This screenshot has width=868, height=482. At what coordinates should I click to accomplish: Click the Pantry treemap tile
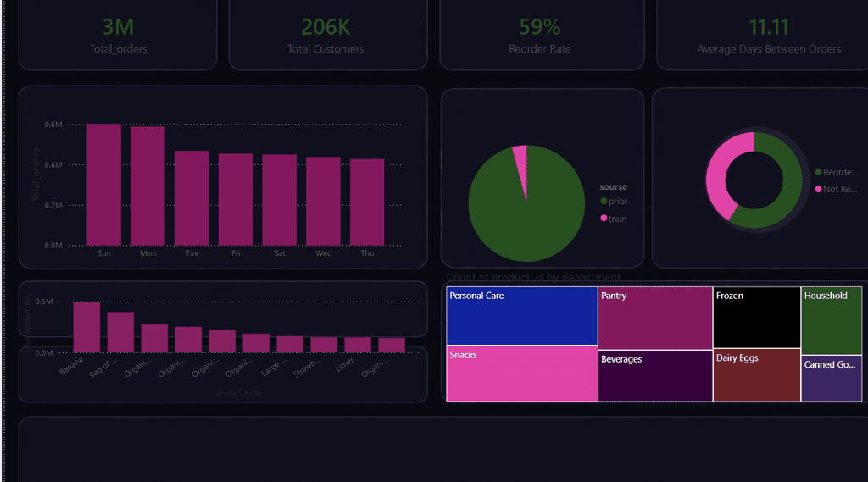coord(655,319)
